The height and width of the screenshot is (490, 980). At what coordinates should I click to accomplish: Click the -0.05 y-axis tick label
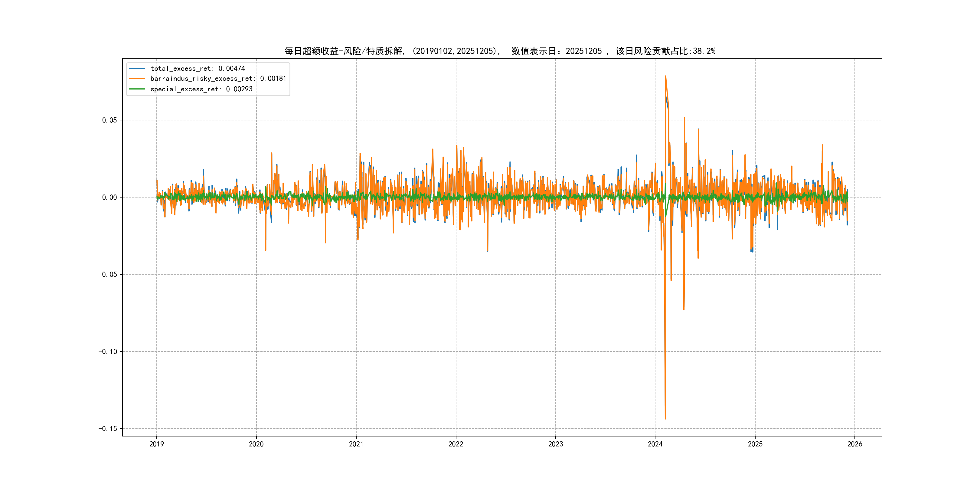[108, 275]
